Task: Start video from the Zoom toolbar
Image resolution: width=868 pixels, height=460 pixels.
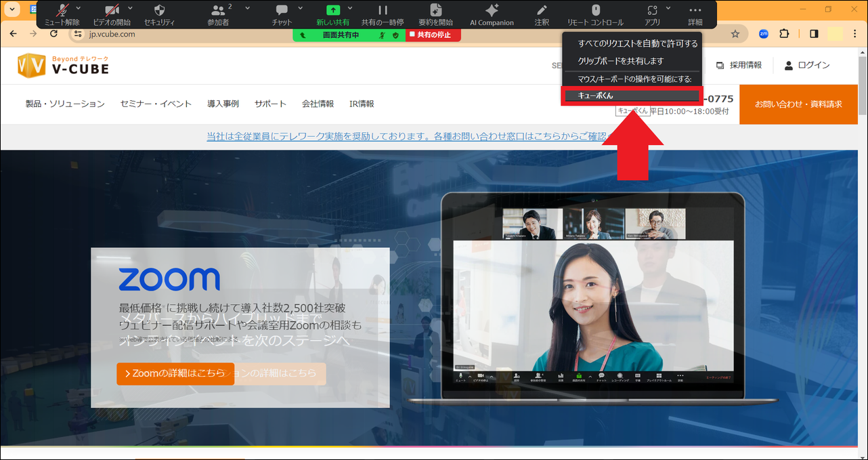Action: point(111,14)
